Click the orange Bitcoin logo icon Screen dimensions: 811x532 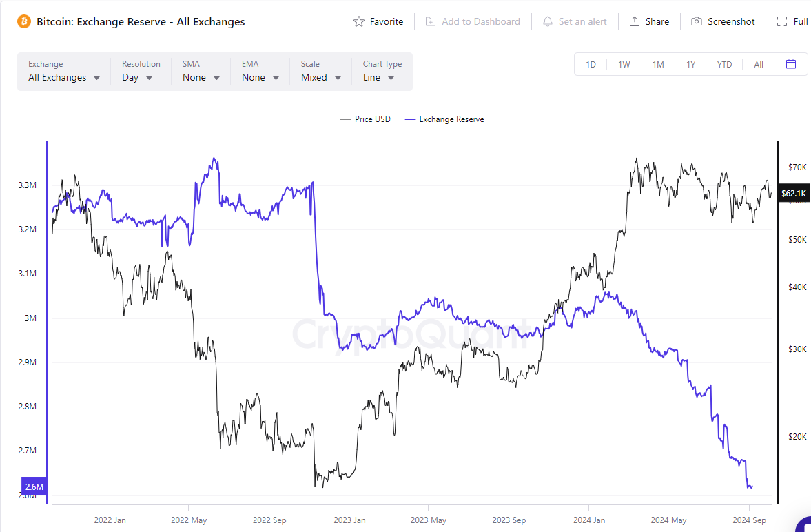pyautogui.click(x=23, y=21)
